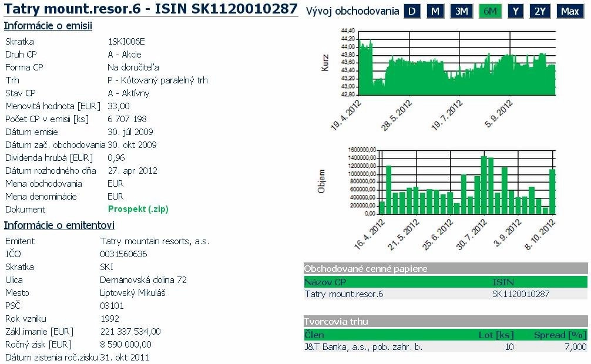Select the security form Na doručiteľa
This screenshot has height=364, width=591.
[x=133, y=68]
